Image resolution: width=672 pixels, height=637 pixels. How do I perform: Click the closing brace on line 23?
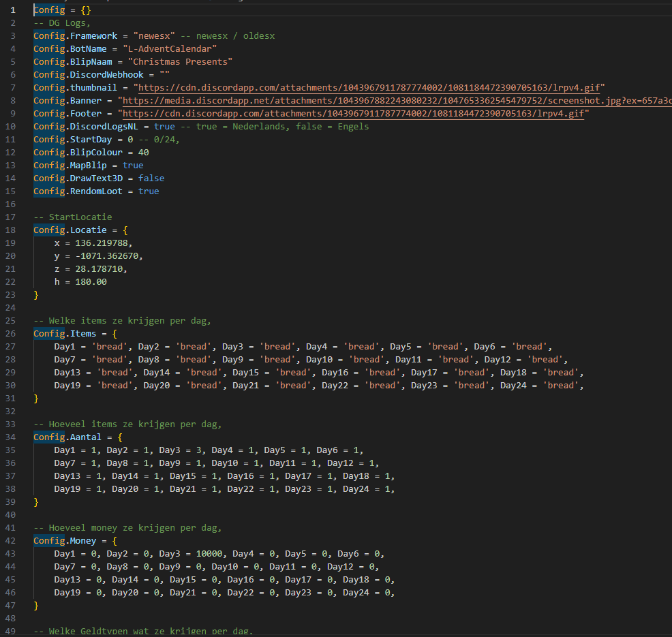tap(36, 295)
